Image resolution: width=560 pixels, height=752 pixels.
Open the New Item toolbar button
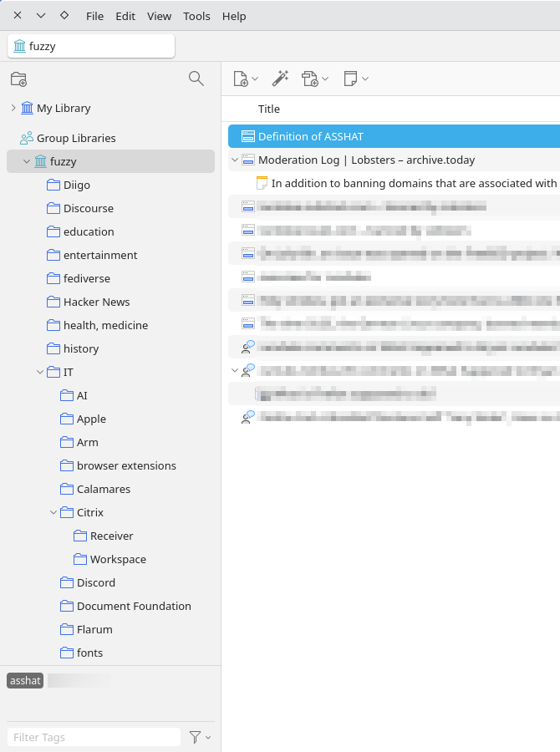[245, 79]
